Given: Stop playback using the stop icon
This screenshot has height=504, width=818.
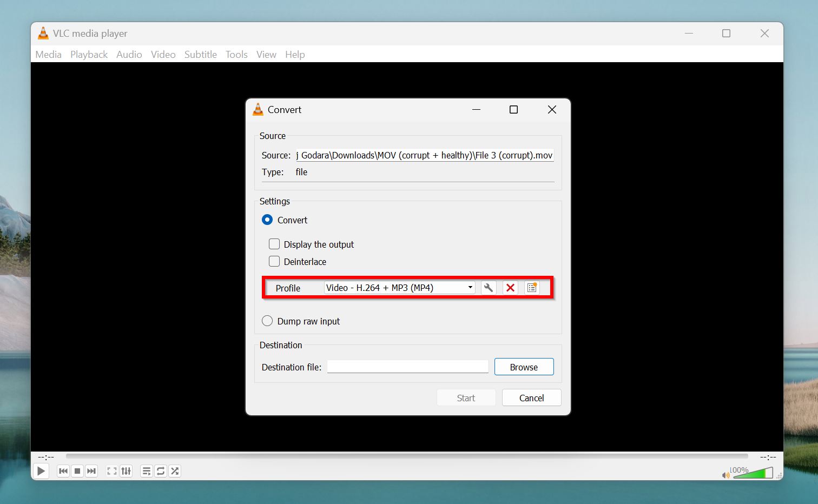Looking at the screenshot, I should pos(77,471).
